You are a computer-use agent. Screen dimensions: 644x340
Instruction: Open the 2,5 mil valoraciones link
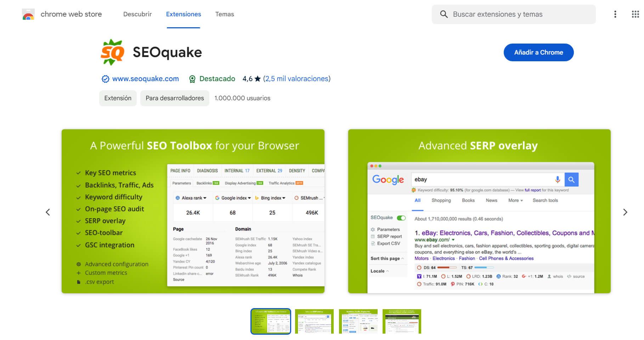[297, 79]
